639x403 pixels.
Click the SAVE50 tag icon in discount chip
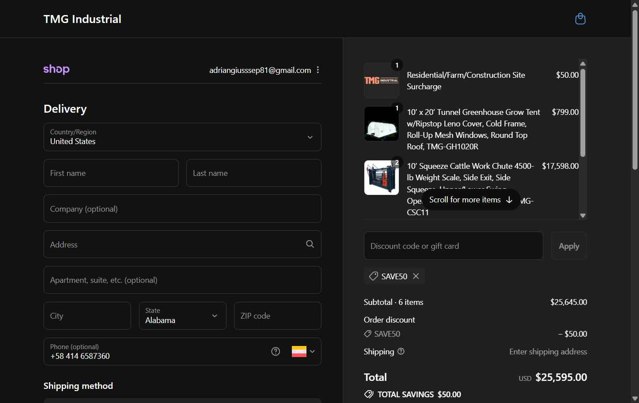373,276
